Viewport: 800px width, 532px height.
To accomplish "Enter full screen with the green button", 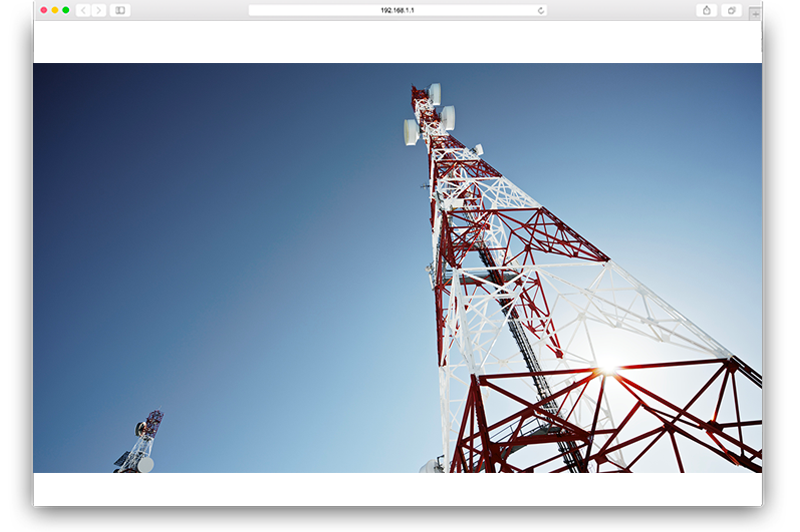I will (x=66, y=10).
